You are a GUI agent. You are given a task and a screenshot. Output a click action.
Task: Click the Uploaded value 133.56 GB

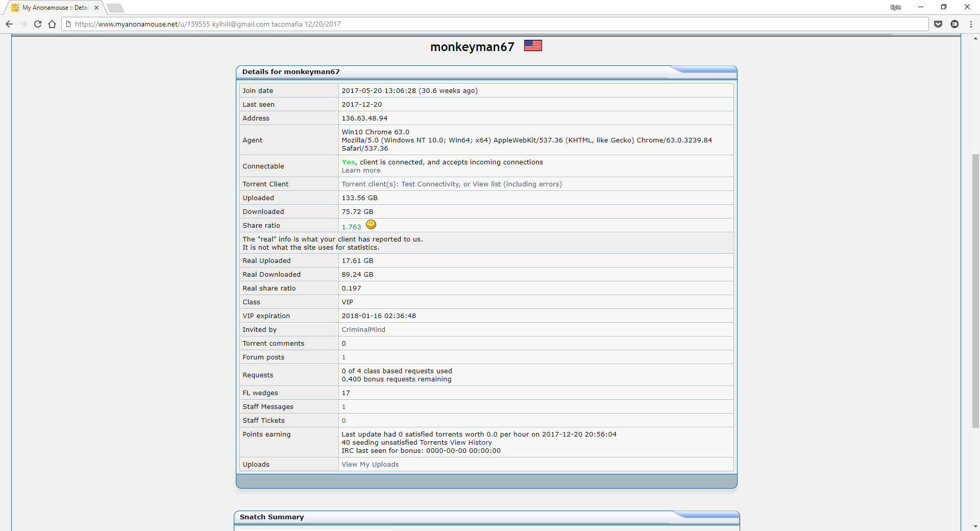360,198
